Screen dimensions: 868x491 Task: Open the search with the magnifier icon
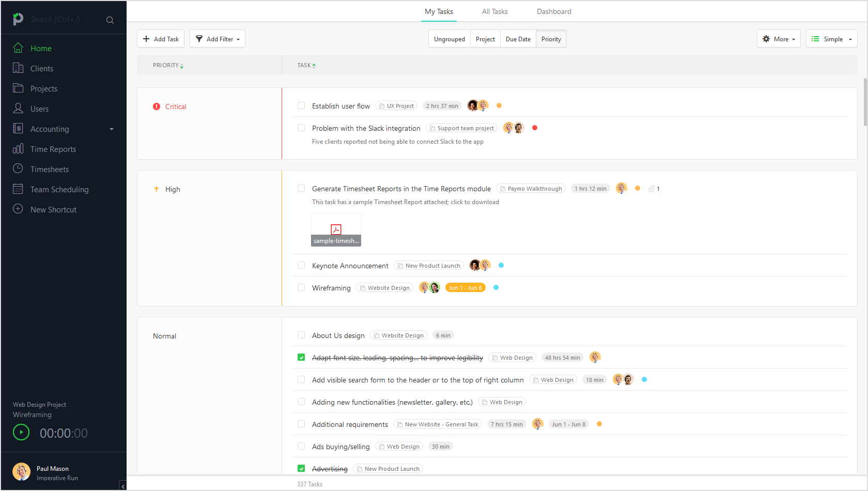click(110, 20)
